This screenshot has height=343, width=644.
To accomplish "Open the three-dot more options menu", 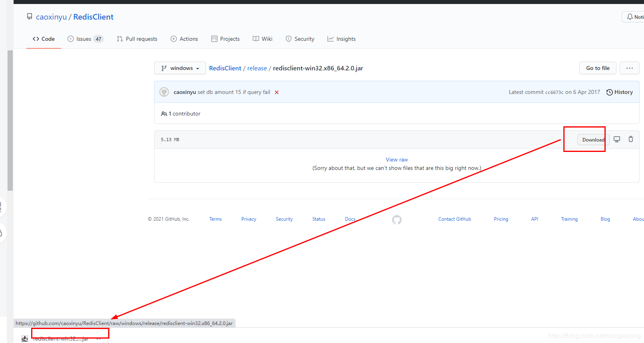I will coord(630,68).
